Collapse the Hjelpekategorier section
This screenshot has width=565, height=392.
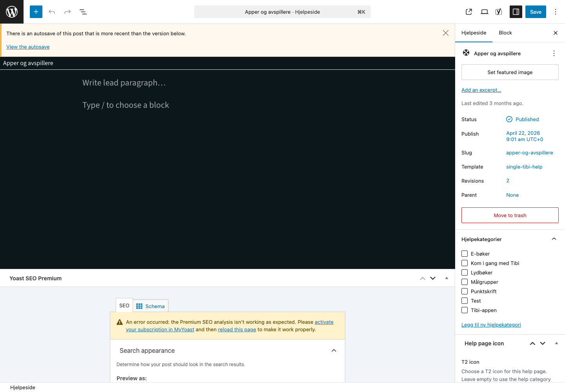tap(554, 239)
